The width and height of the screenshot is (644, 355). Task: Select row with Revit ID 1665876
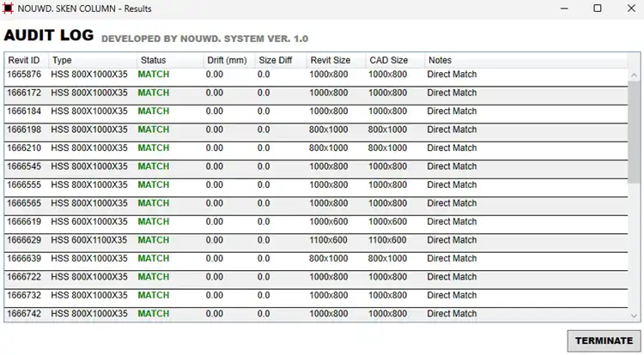pyautogui.click(x=316, y=76)
